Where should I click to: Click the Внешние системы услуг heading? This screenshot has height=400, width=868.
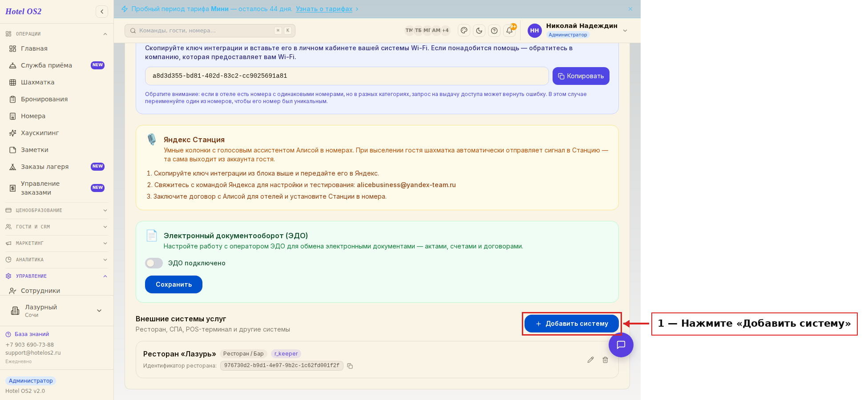(181, 319)
